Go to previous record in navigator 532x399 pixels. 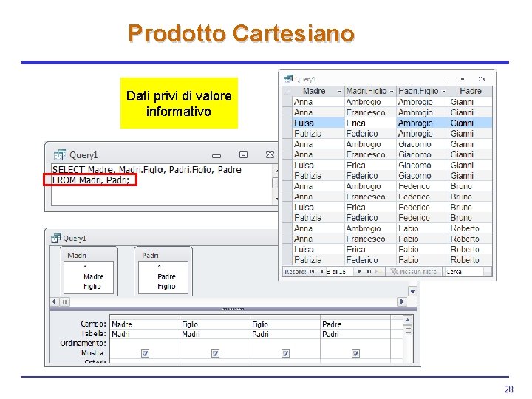[321, 271]
